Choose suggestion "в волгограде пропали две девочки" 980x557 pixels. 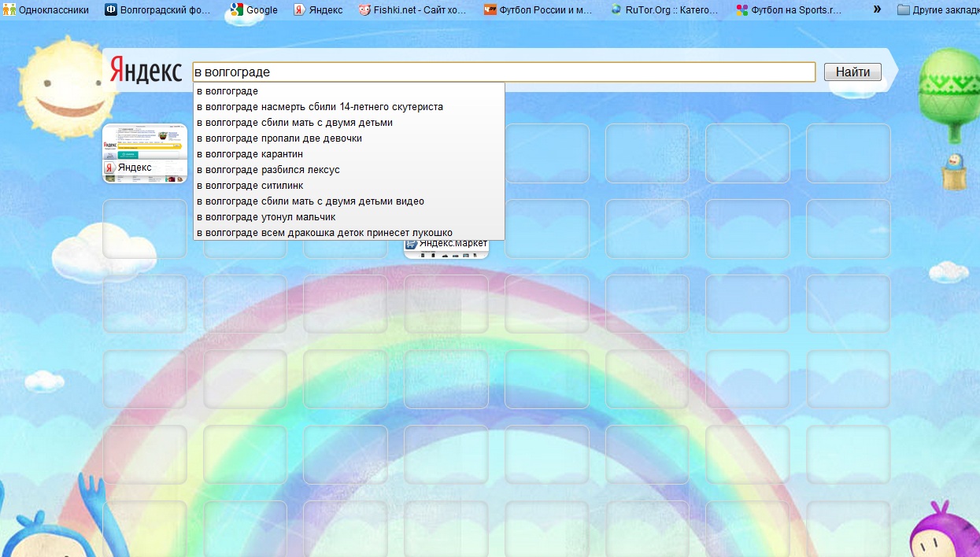[279, 138]
